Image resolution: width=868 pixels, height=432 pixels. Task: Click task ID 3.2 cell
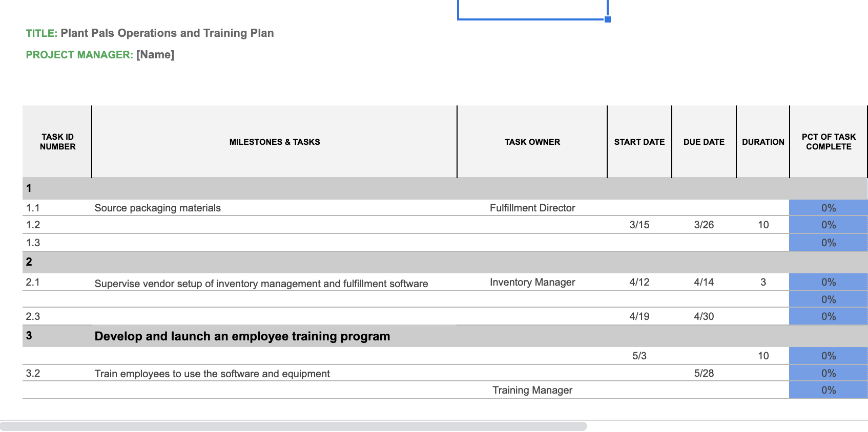[x=57, y=373]
